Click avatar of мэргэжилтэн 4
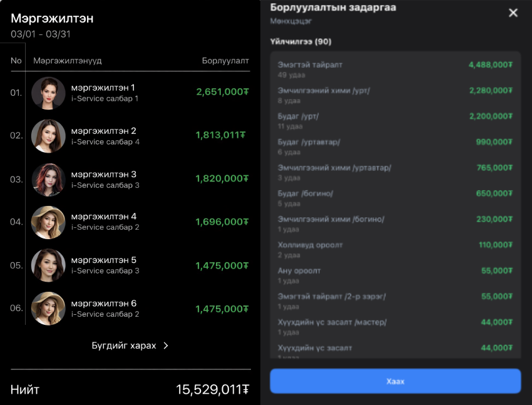 pos(48,222)
